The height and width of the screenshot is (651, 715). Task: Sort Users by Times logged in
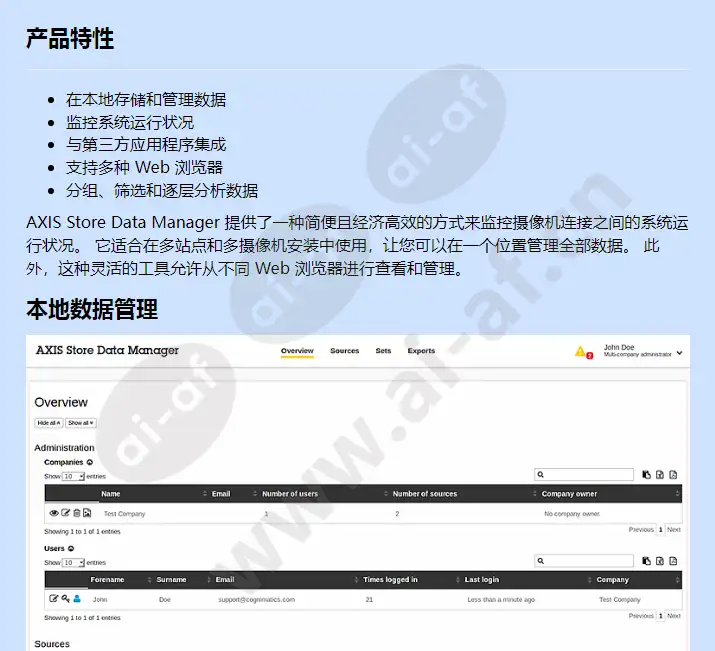coord(390,579)
